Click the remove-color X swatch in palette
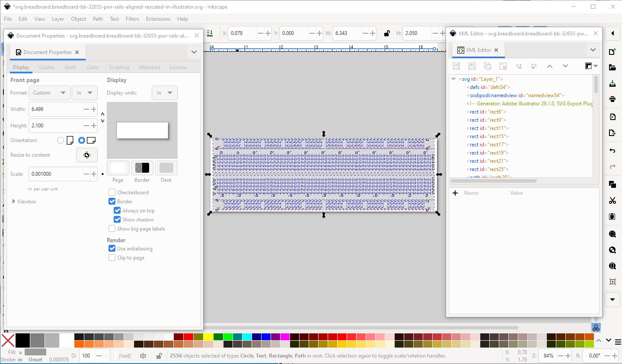The height and width of the screenshot is (364, 622). 8,340
